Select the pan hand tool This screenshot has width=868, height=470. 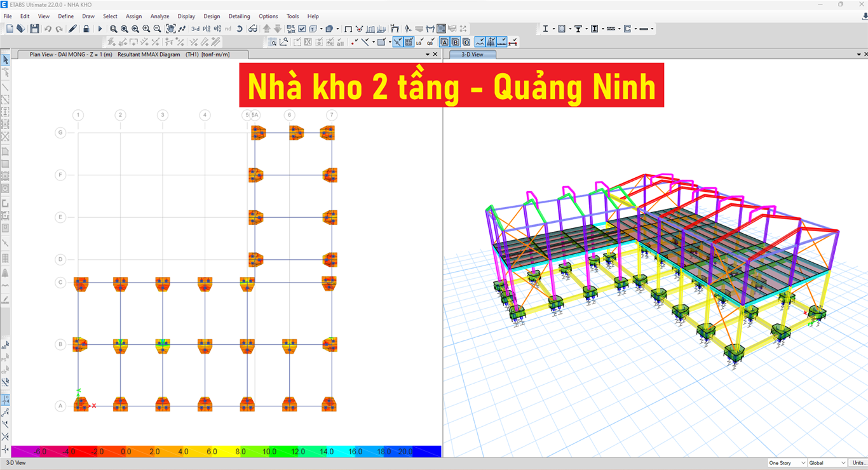[x=171, y=29]
